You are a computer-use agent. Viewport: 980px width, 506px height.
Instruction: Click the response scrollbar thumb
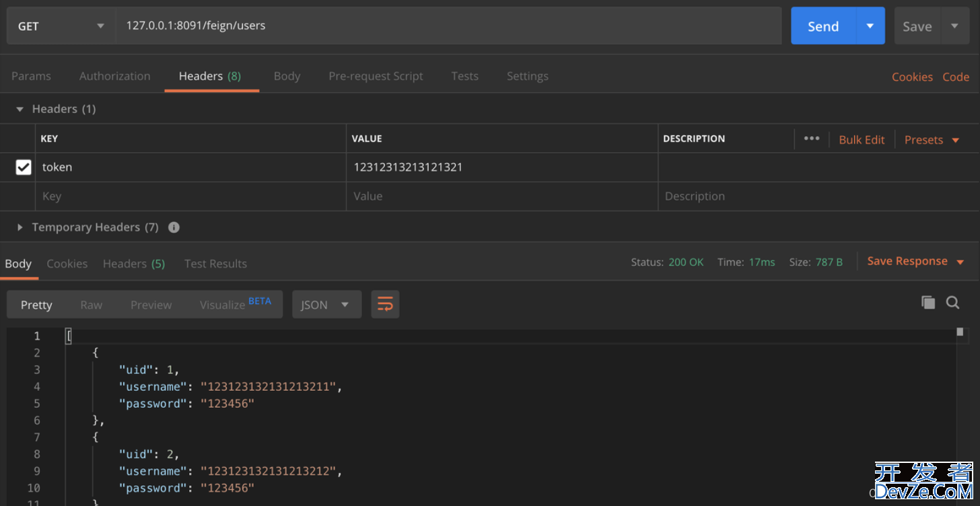(x=960, y=332)
